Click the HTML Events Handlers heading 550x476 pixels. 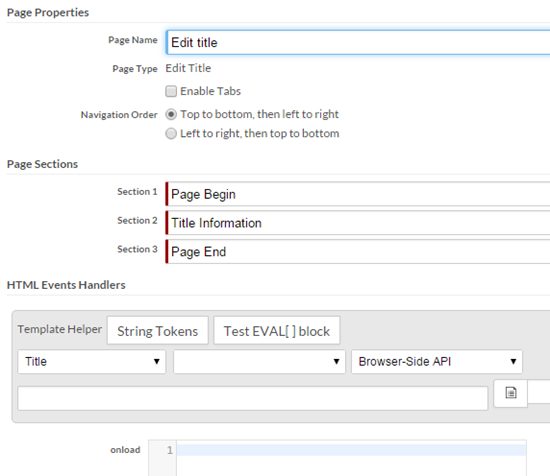[x=66, y=285]
